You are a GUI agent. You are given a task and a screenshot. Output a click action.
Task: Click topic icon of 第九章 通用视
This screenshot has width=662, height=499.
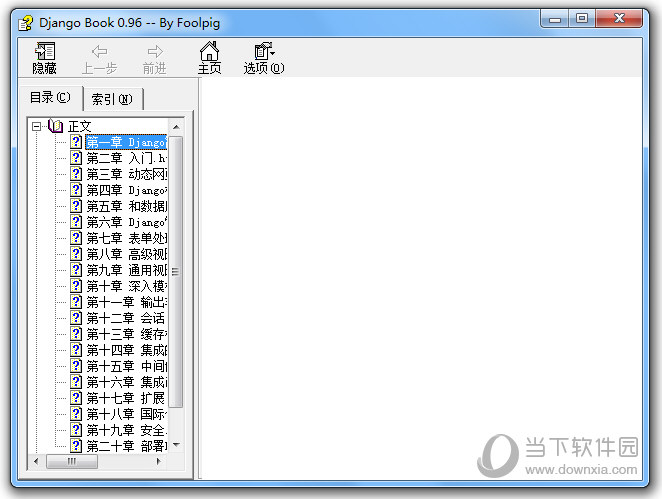pos(76,270)
